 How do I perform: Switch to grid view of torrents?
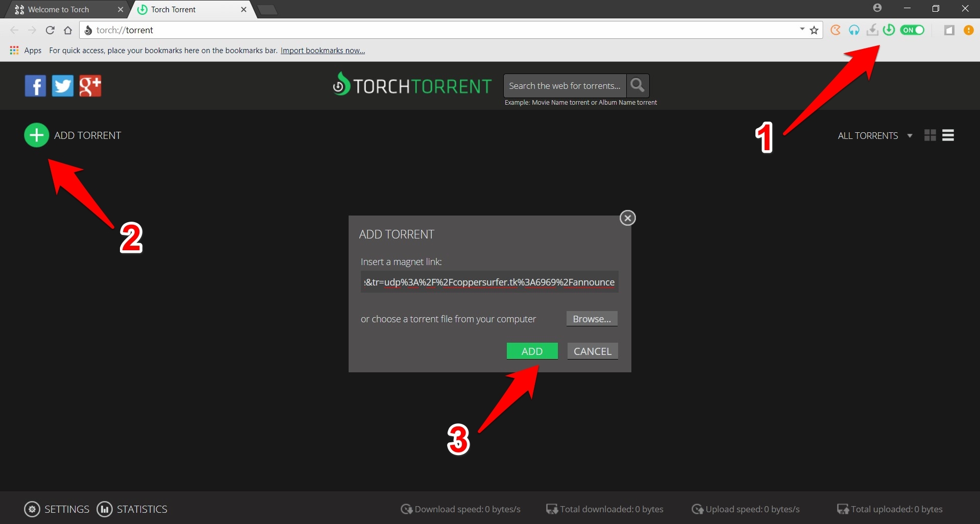click(930, 135)
